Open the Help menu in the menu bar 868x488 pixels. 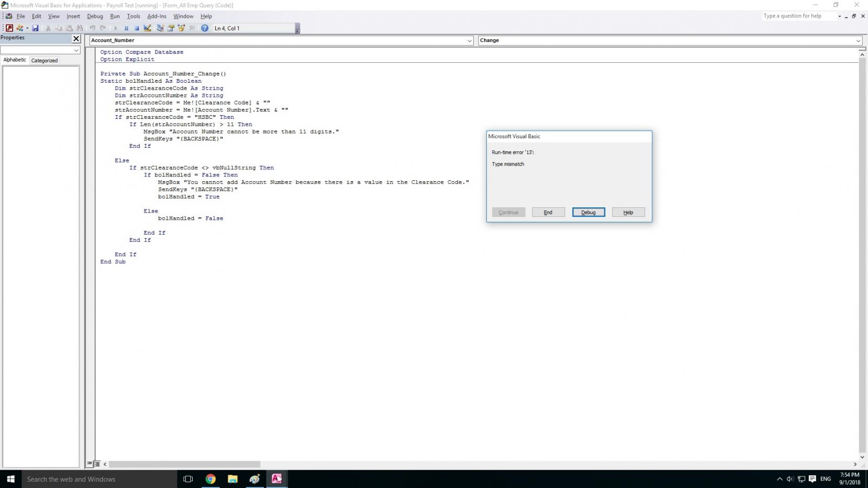click(x=206, y=16)
